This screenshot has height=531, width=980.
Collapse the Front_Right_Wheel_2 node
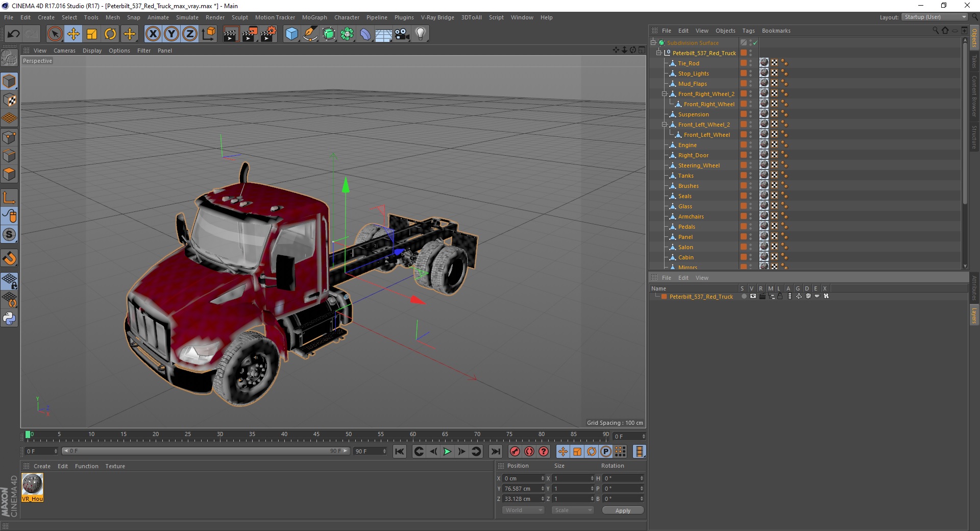664,94
